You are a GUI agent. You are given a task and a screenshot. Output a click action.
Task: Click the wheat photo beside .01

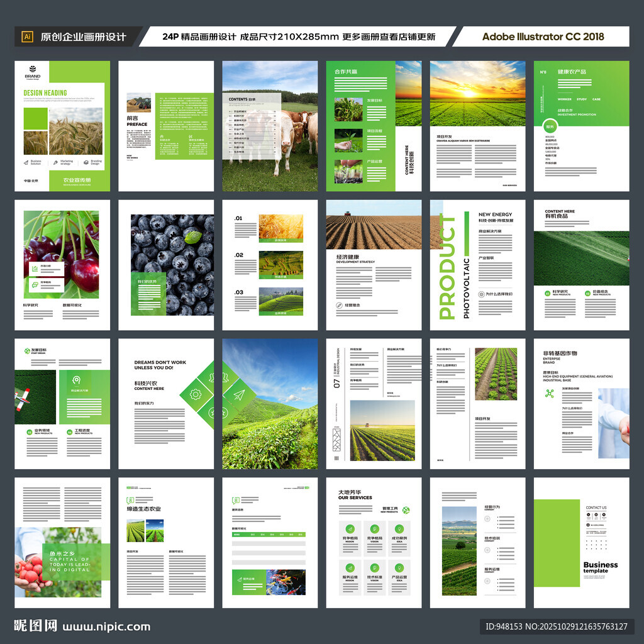(x=281, y=228)
